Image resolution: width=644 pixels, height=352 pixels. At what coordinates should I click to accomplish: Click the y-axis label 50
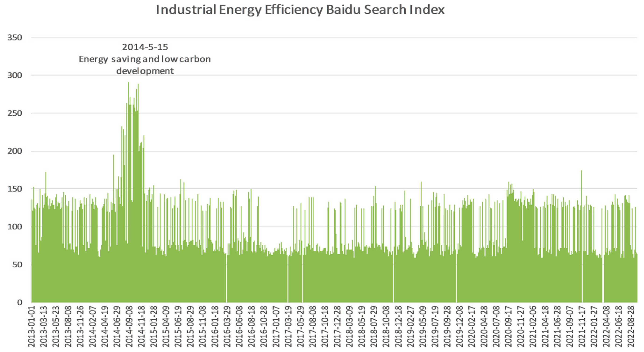[x=17, y=265]
